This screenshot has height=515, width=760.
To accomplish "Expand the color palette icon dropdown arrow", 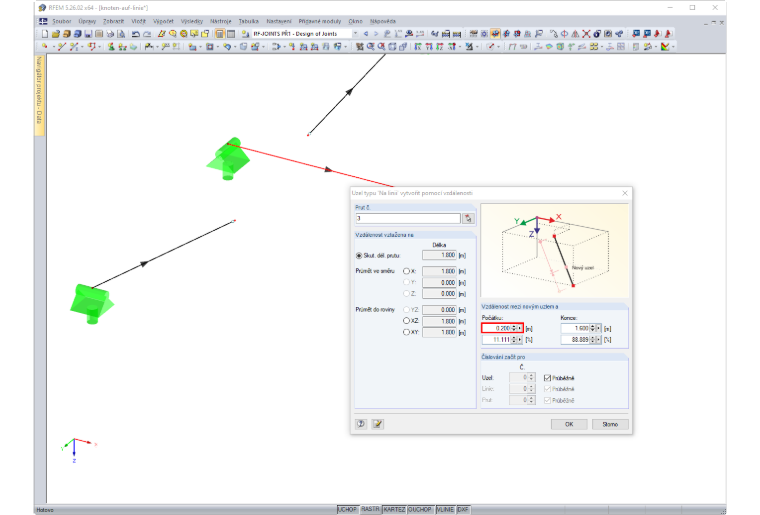I will 673,47.
